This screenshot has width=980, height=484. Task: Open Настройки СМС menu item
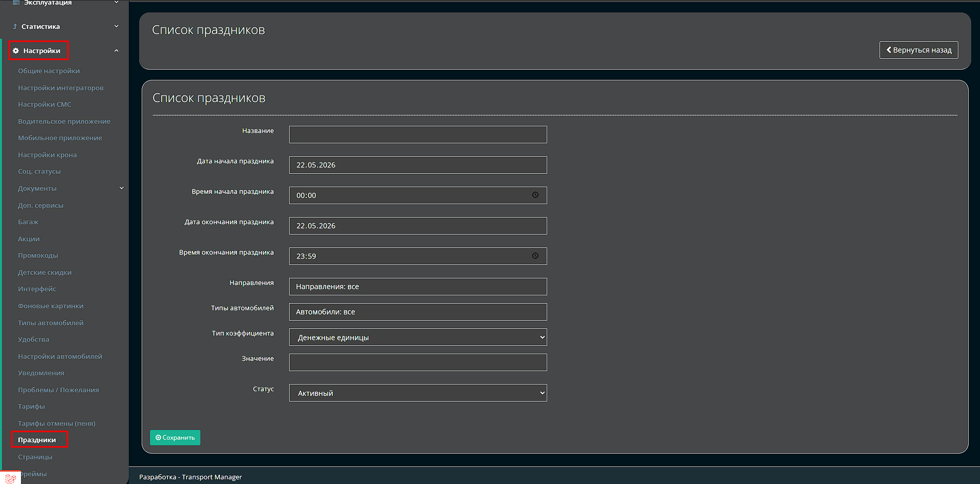click(x=45, y=104)
